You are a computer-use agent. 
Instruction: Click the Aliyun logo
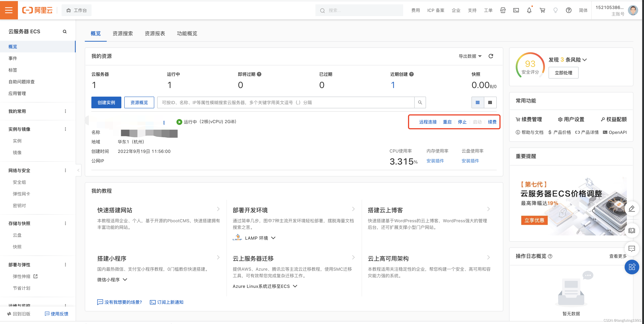point(37,10)
